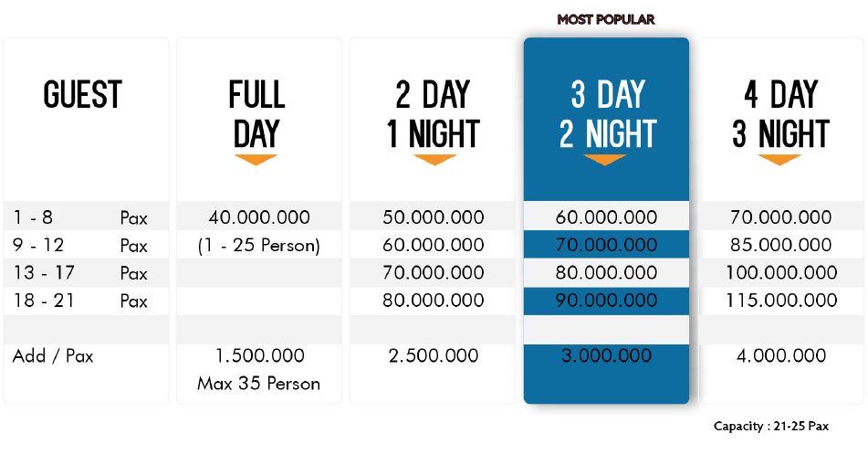
Task: Select the Full Day column heading
Action: point(256,114)
